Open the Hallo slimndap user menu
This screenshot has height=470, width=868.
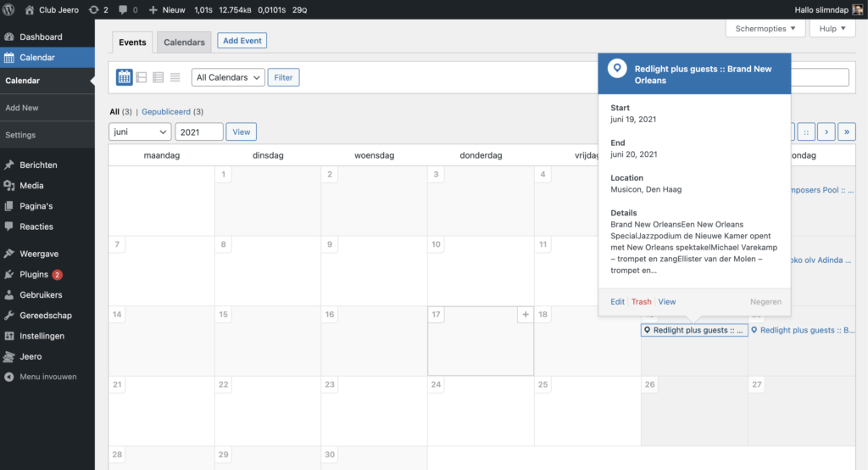(828, 9)
